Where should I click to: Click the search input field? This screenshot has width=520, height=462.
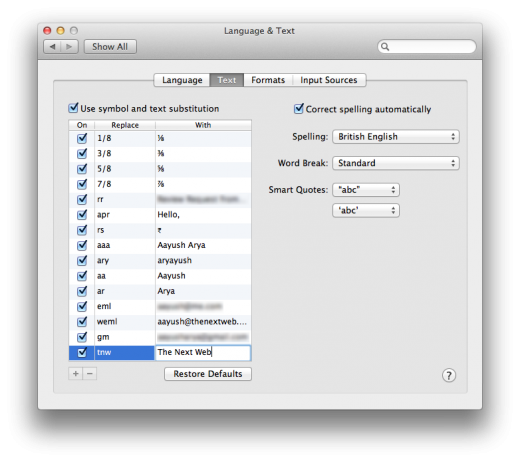tap(427, 47)
